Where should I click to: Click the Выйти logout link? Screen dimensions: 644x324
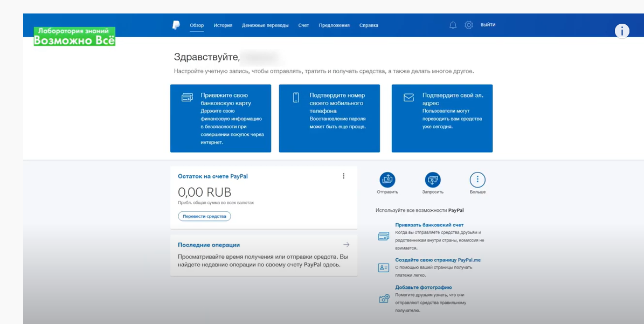click(488, 25)
